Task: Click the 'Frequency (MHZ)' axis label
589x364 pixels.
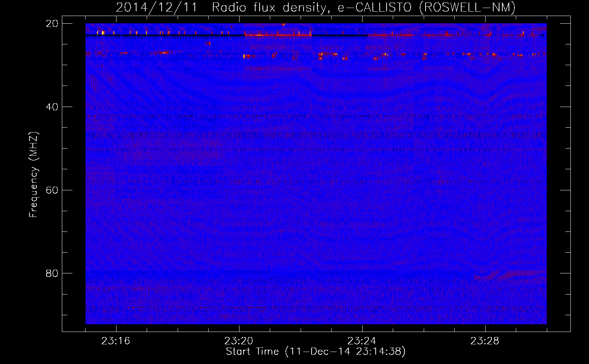Action: coord(33,175)
